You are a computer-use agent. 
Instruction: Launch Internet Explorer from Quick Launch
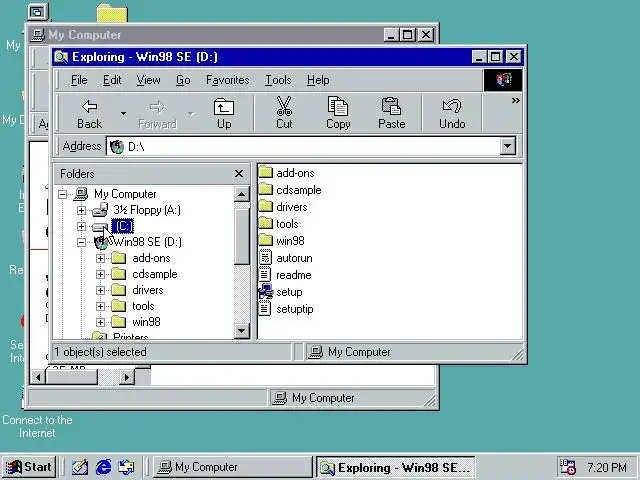click(x=103, y=467)
